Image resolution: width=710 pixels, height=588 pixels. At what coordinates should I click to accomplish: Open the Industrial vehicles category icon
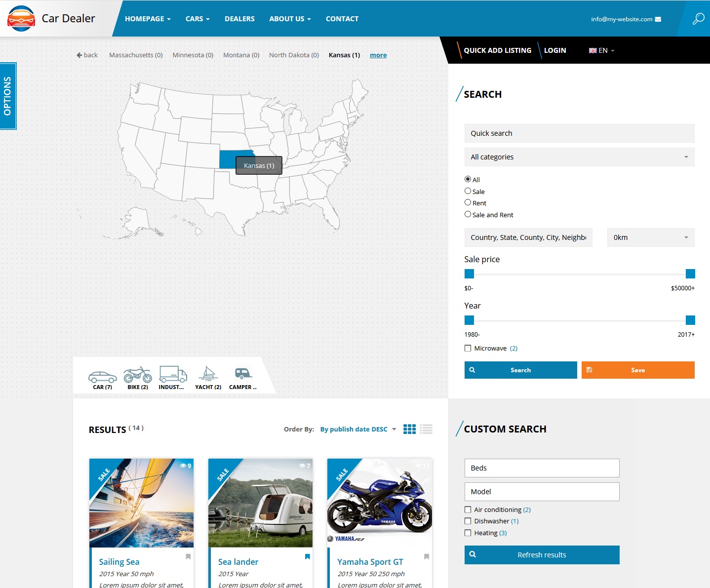click(172, 376)
